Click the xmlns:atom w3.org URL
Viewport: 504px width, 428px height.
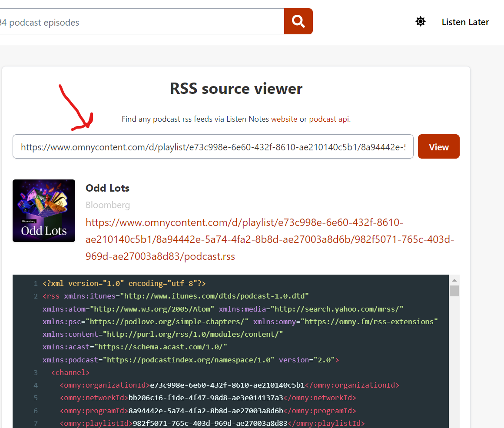[153, 309]
